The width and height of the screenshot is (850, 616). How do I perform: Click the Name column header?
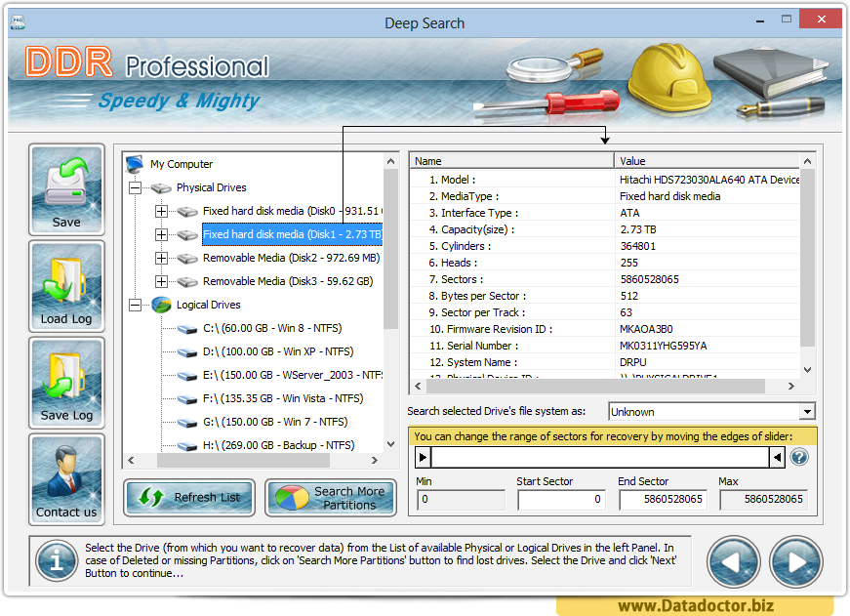click(x=511, y=160)
